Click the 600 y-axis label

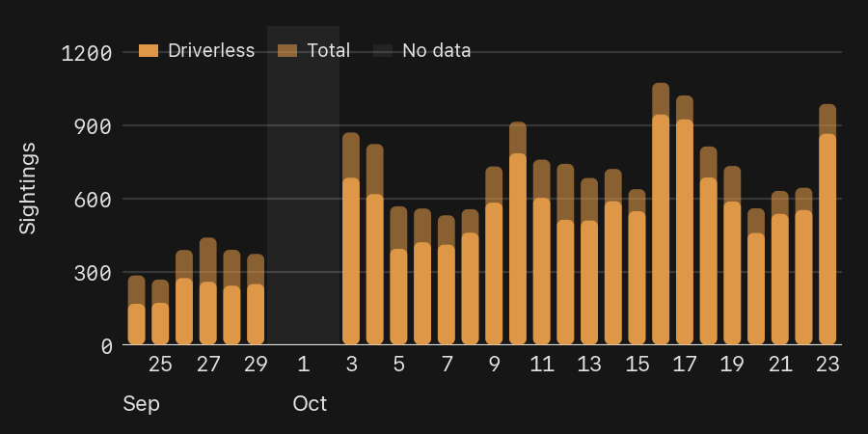click(x=93, y=201)
